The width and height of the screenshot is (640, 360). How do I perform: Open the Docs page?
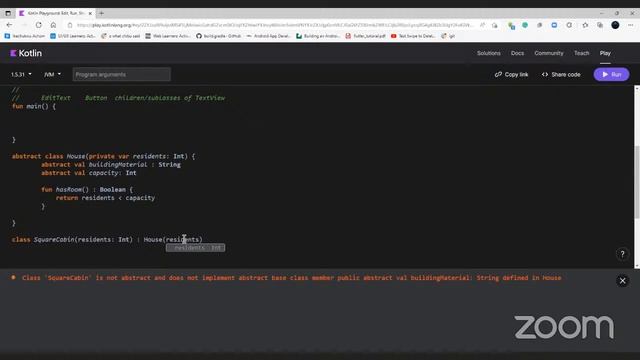[517, 53]
